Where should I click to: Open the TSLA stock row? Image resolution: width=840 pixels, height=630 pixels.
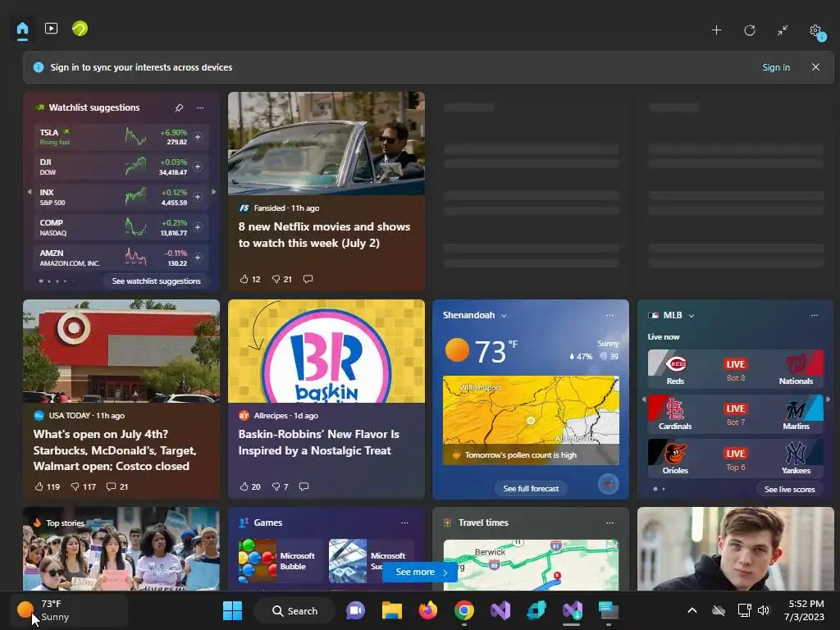click(121, 137)
